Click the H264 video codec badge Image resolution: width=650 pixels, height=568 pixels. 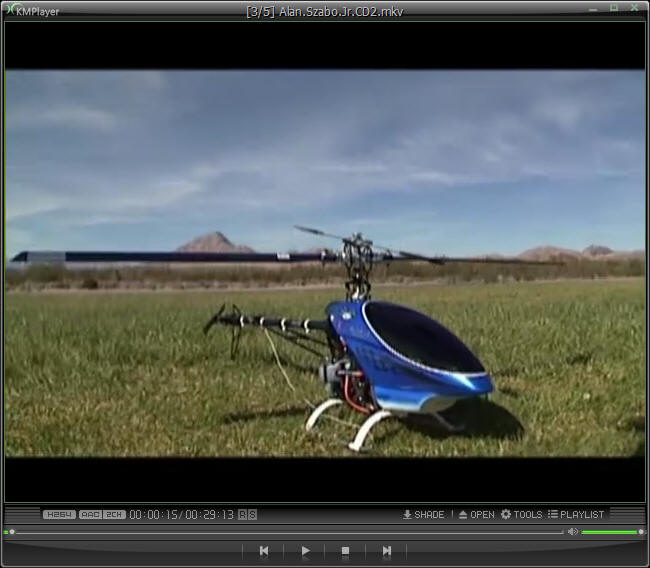point(59,514)
